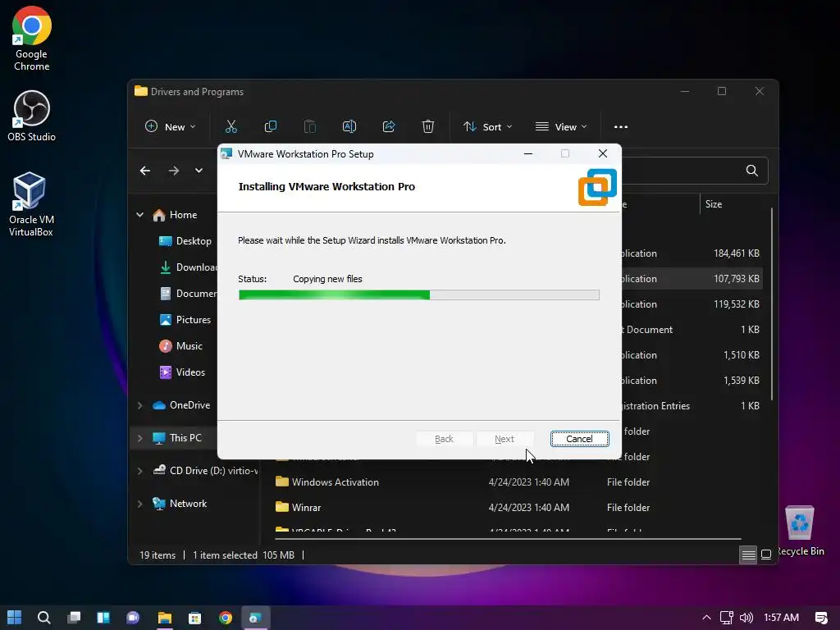
Task: Open the Windows Start menu
Action: click(x=15, y=618)
